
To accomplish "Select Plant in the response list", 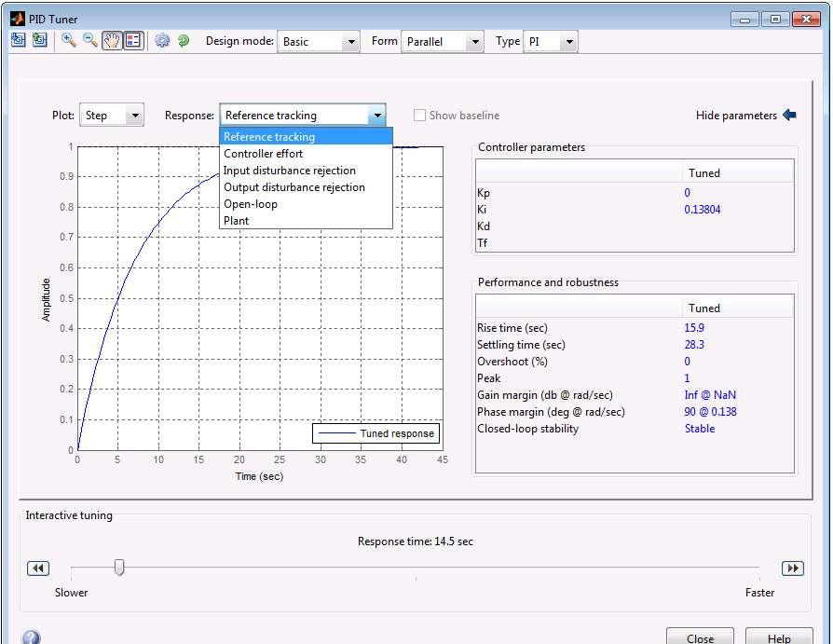I will 306,221.
